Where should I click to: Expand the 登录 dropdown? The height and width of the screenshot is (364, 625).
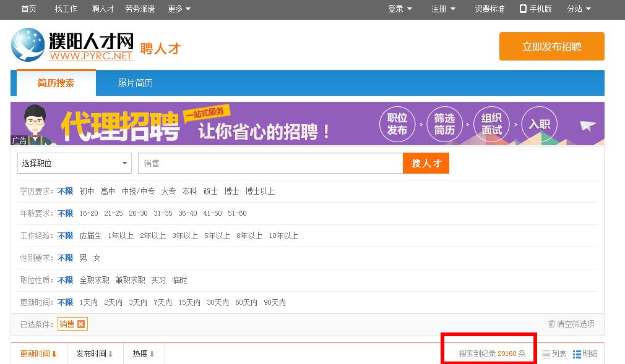tap(400, 9)
